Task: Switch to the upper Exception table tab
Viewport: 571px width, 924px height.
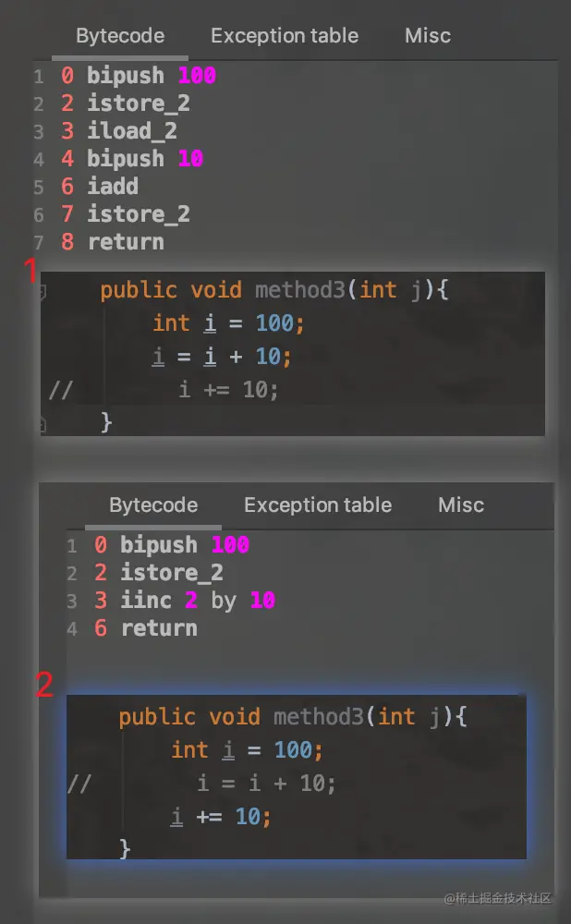Action: 284,36
